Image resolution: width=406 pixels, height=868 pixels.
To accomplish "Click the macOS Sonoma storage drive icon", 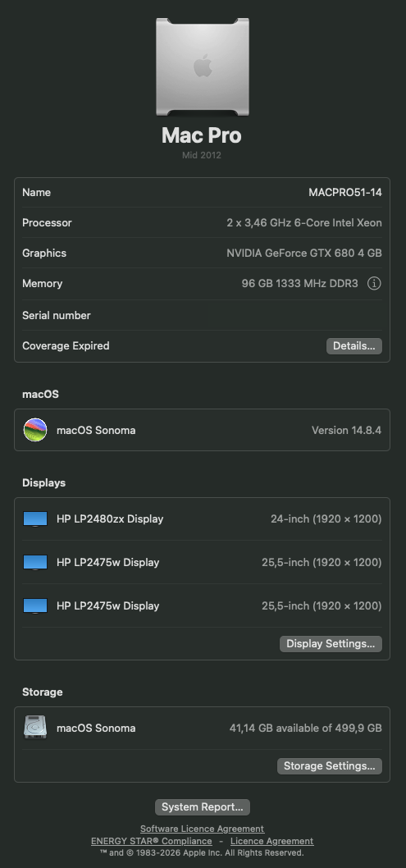I will (x=34, y=728).
